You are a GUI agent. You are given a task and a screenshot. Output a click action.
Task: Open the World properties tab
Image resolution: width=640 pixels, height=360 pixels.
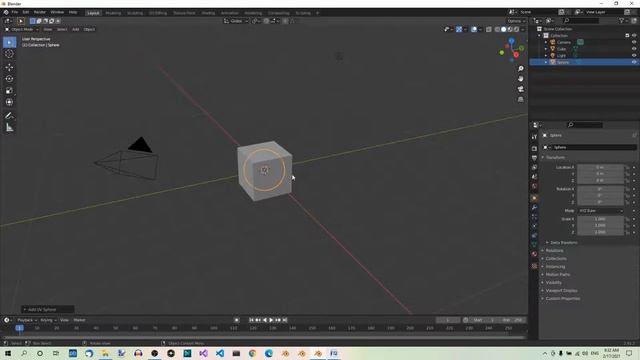534,186
